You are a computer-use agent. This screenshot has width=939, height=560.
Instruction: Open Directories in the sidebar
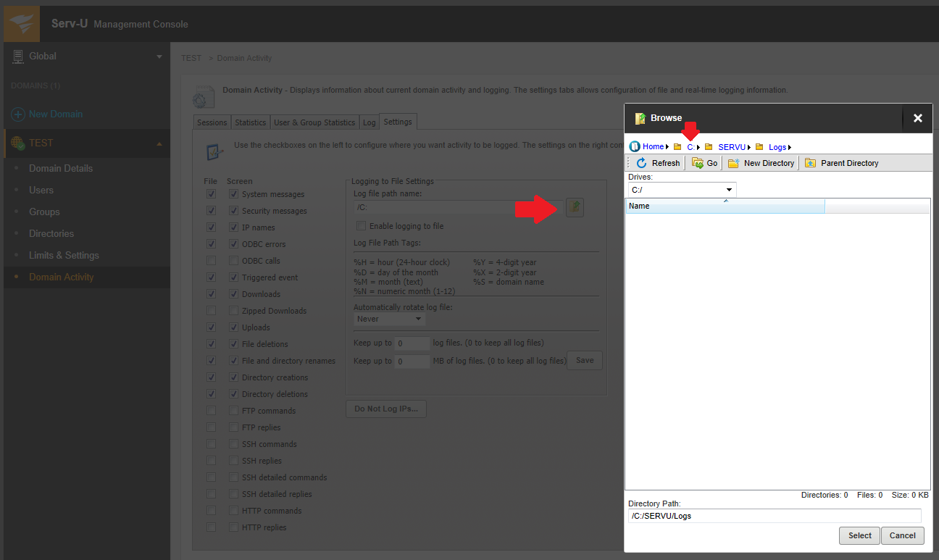point(51,233)
